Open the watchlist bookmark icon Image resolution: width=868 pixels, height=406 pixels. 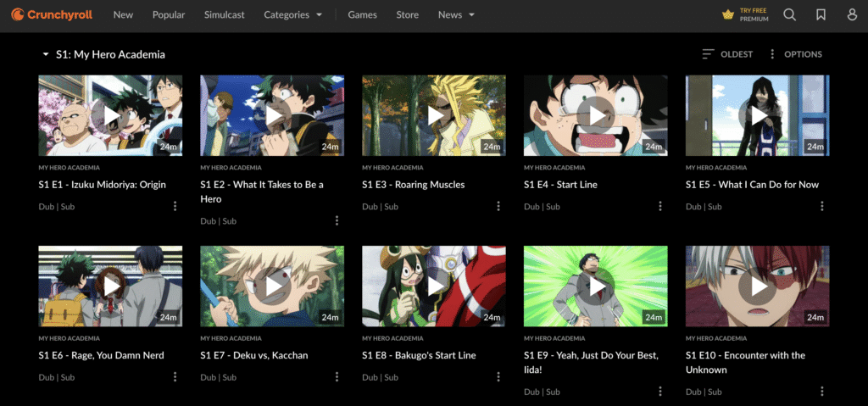click(x=821, y=15)
